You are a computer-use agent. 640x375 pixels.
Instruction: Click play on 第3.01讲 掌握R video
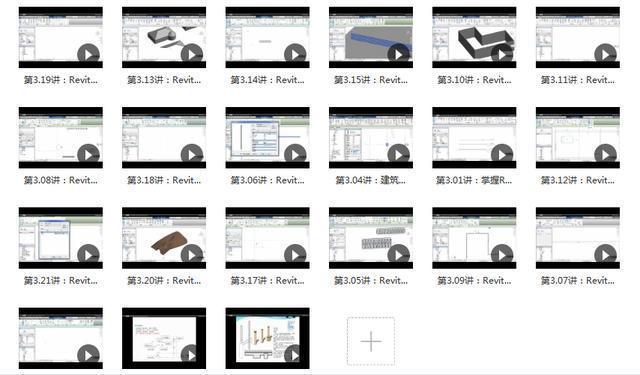point(502,155)
